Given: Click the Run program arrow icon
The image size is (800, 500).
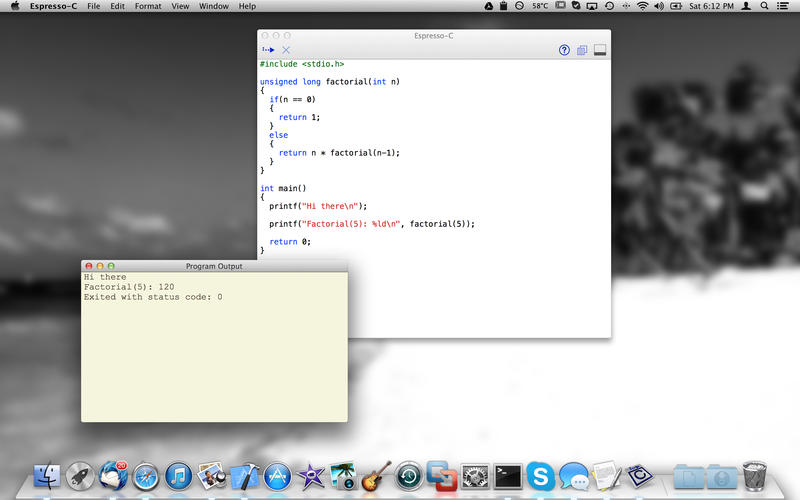Looking at the screenshot, I should [x=268, y=50].
